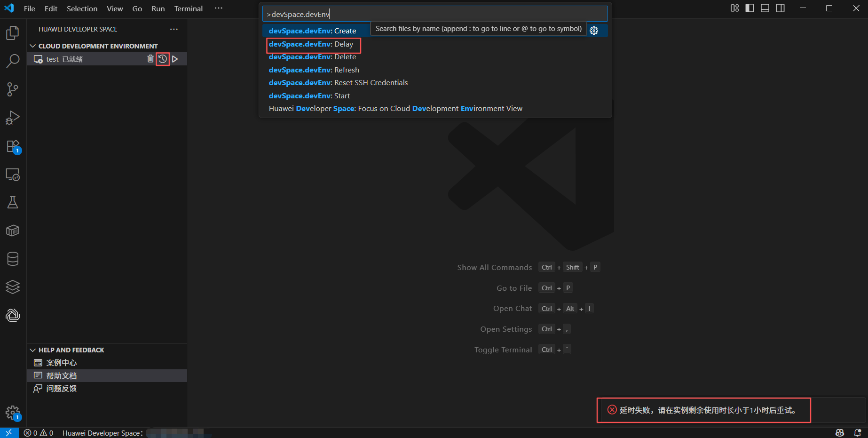Run devSpace.devEnv: Delete command

(x=435, y=57)
